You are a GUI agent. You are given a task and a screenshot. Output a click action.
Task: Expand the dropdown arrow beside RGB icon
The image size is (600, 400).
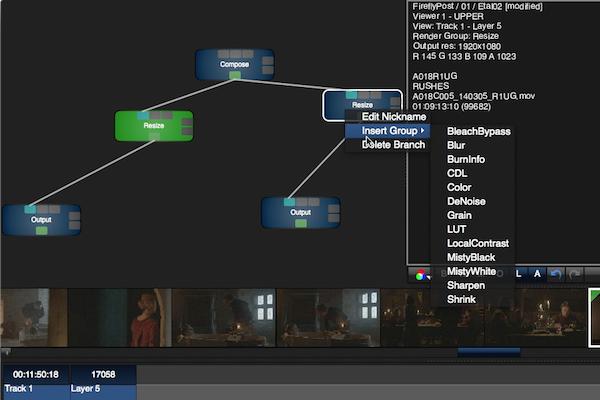pos(428,277)
